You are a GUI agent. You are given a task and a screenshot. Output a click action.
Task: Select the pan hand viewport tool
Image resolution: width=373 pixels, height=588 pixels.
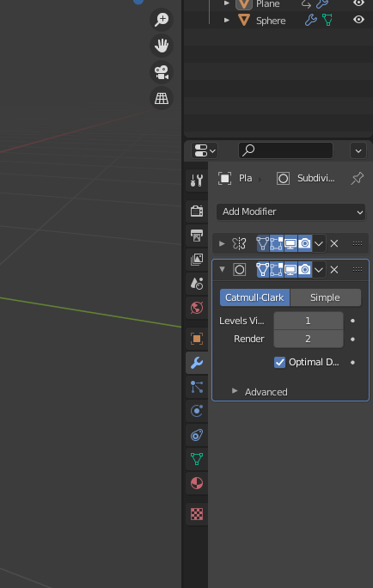(162, 46)
